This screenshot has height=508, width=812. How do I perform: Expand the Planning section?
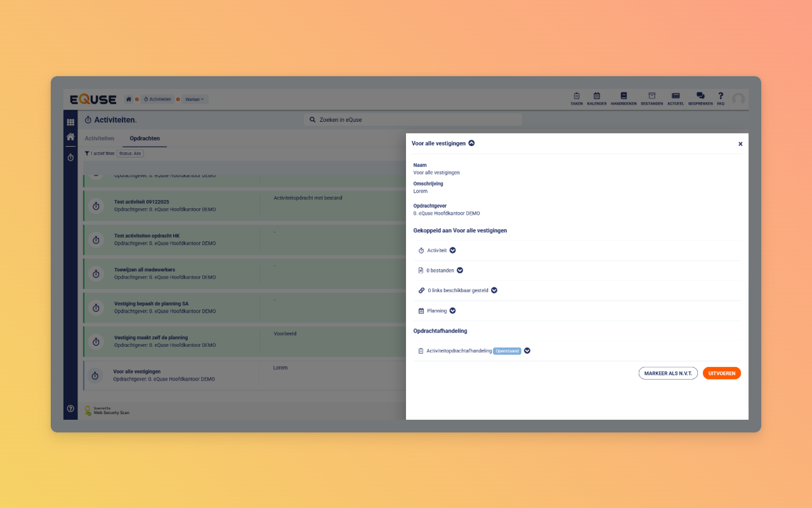(452, 311)
